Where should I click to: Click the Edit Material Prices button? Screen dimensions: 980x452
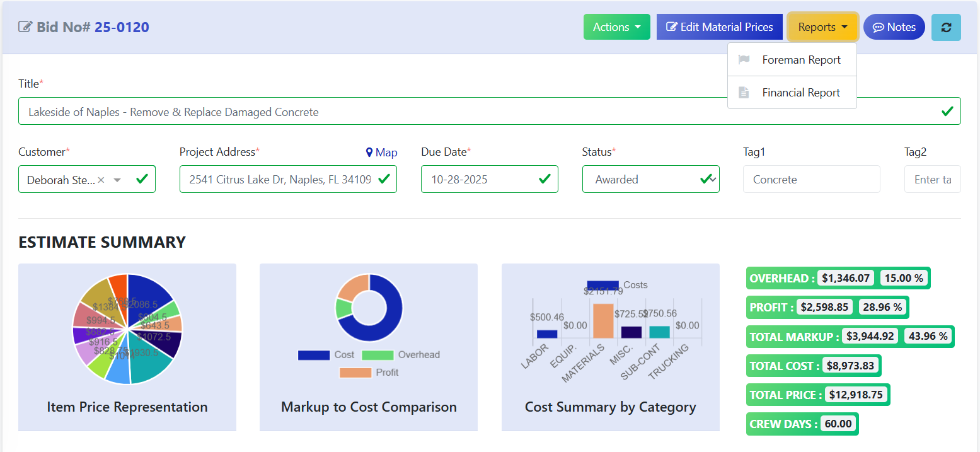(x=719, y=26)
